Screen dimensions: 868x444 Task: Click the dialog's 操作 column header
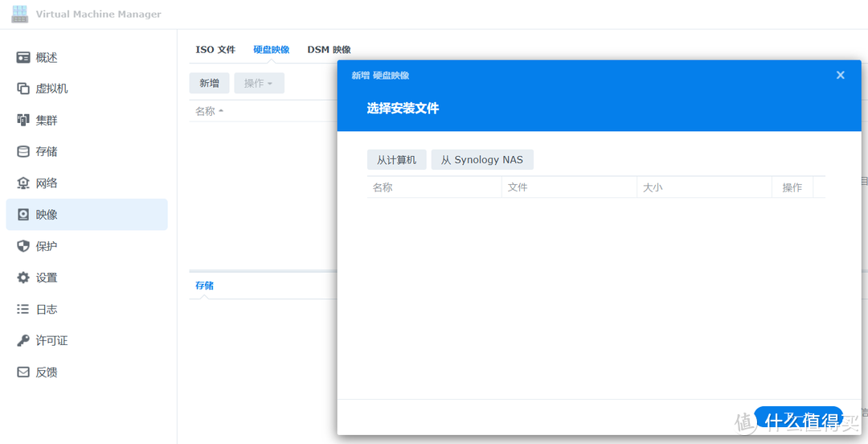click(792, 187)
